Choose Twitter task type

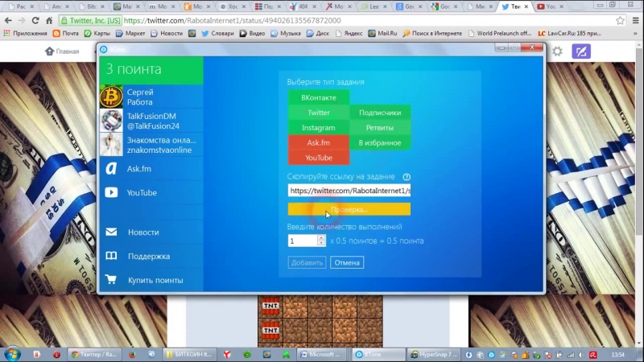319,113
